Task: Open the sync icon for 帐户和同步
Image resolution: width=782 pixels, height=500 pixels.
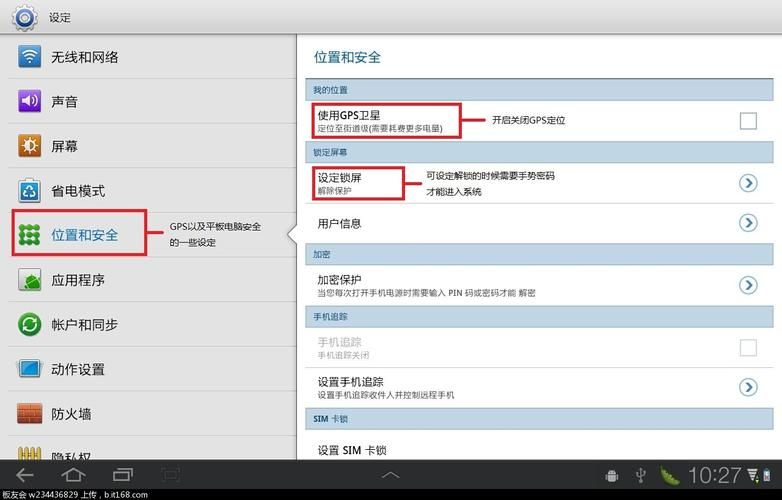Action: [x=30, y=324]
